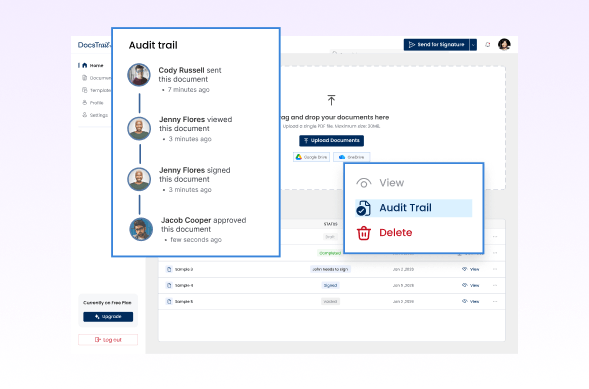The height and width of the screenshot is (389, 589).
Task: Choose Delete in the context menu
Action: [x=413, y=233]
